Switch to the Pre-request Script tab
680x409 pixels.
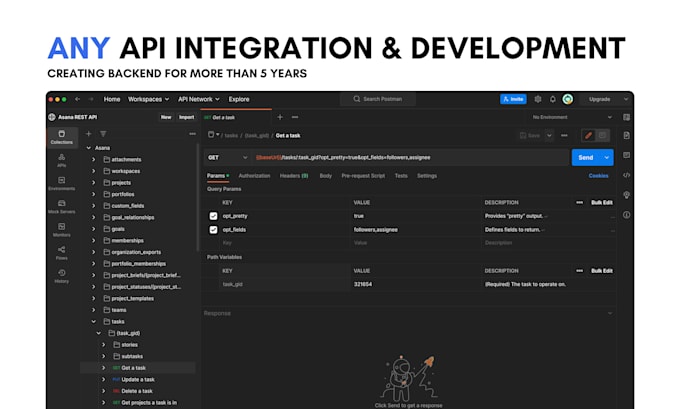[363, 176]
